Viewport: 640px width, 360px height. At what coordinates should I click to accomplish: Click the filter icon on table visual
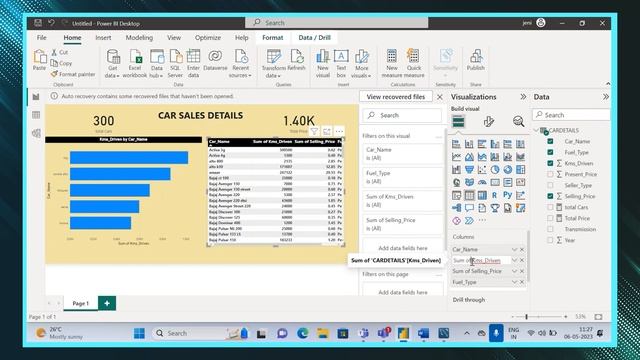(314, 131)
